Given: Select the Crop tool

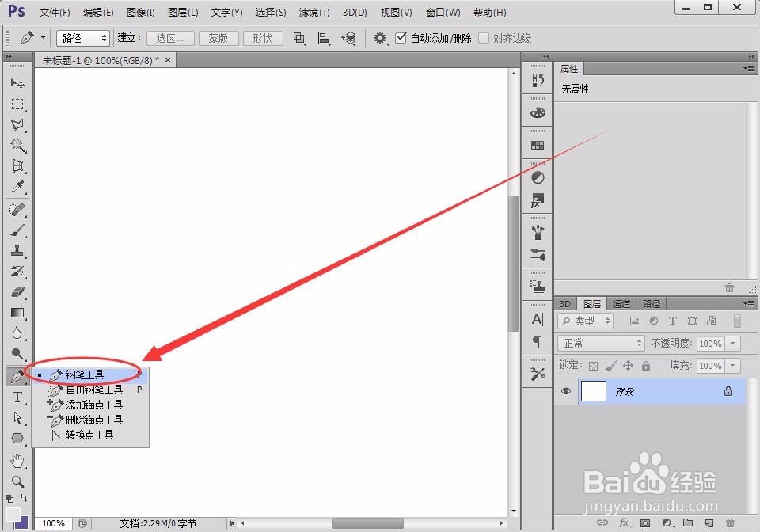Looking at the screenshot, I should 17,165.
